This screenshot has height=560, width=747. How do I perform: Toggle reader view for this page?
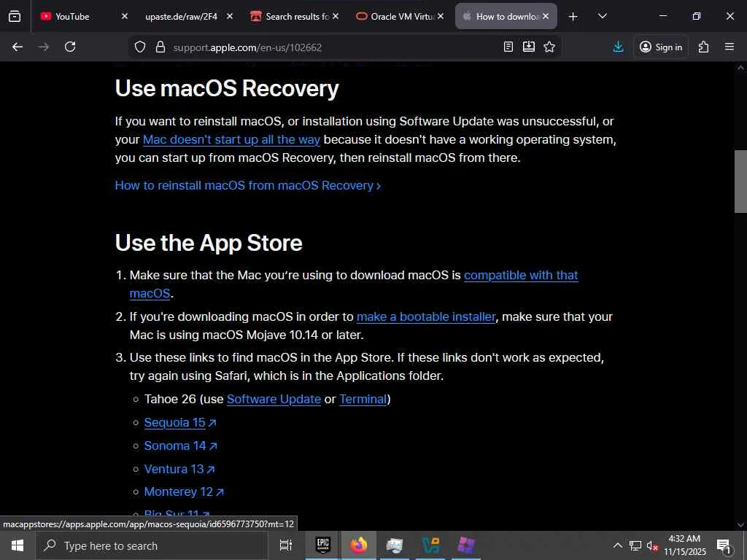click(508, 47)
